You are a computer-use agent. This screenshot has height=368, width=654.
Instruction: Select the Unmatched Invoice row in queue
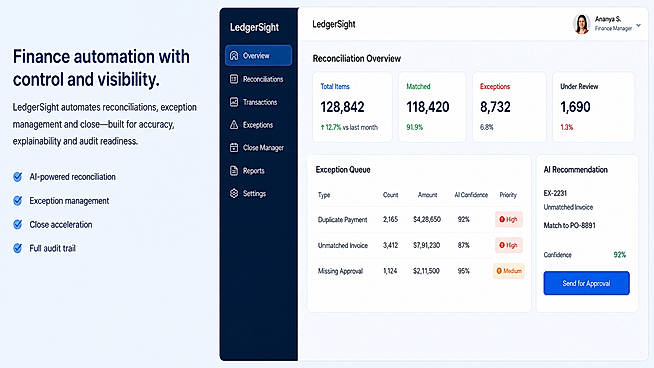(420, 245)
